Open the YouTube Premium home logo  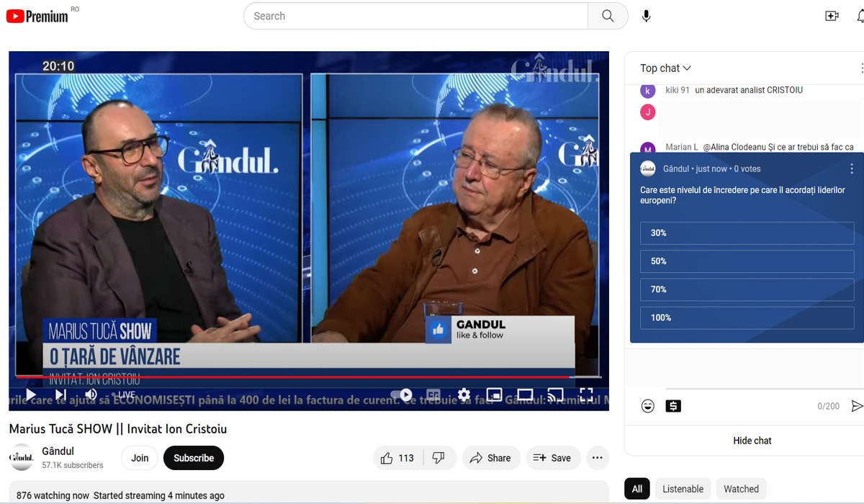tap(37, 16)
